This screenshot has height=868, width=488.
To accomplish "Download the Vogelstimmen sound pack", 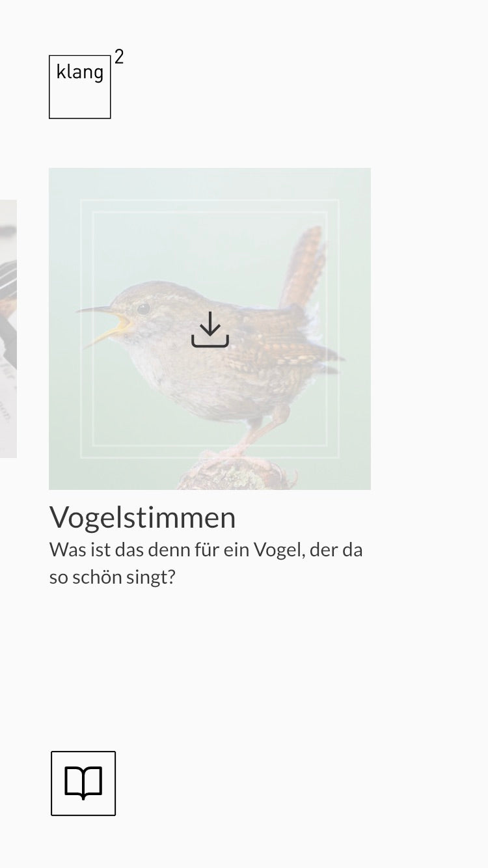I will (x=210, y=329).
